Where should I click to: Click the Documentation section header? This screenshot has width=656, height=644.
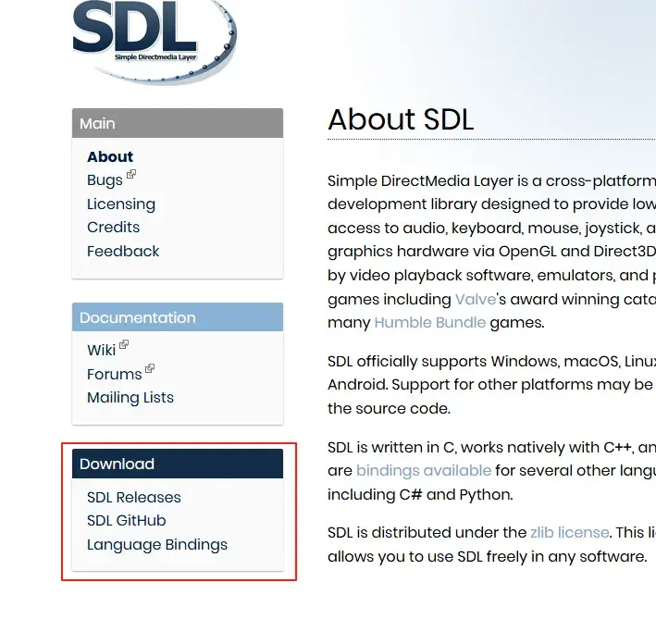click(178, 317)
